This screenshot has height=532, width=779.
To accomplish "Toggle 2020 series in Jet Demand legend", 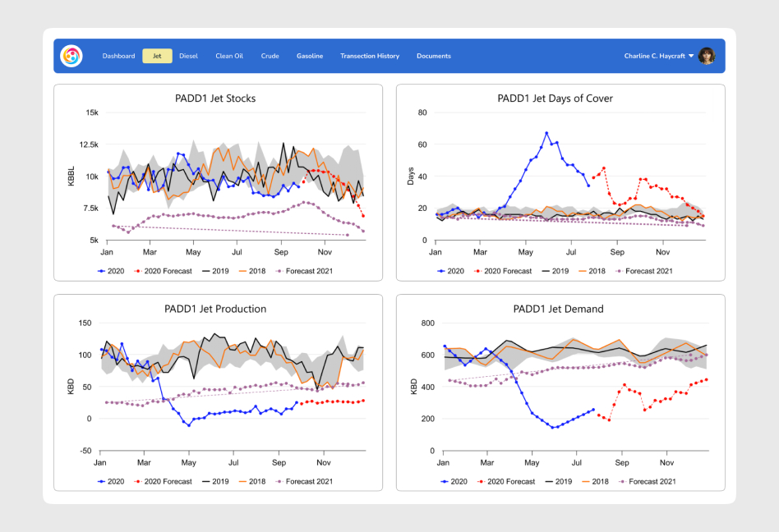I will (454, 481).
